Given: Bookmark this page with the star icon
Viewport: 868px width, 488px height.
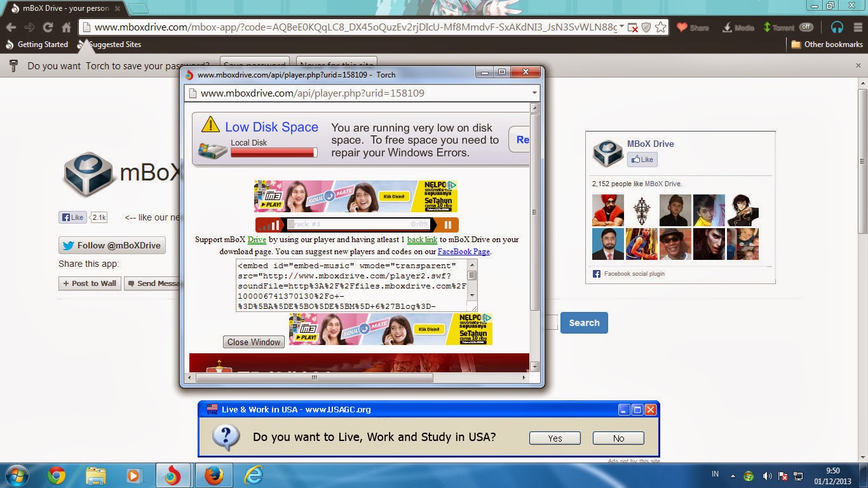Looking at the screenshot, I should click(660, 27).
